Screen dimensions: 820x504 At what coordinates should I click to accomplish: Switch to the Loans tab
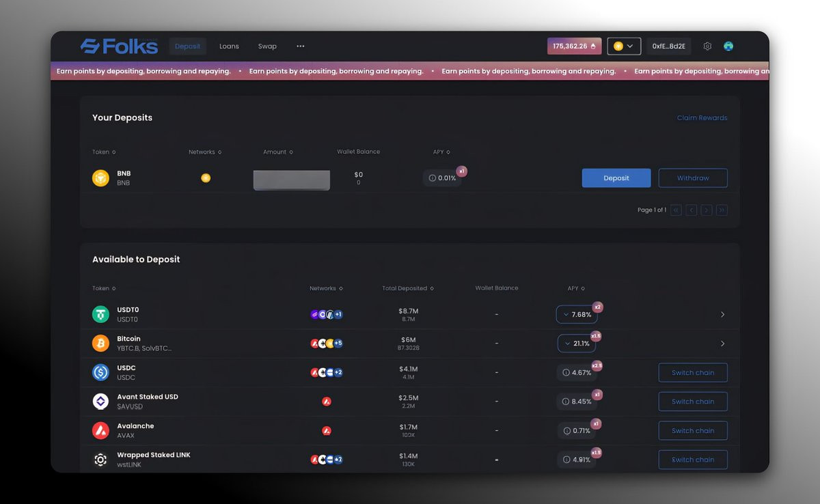229,46
